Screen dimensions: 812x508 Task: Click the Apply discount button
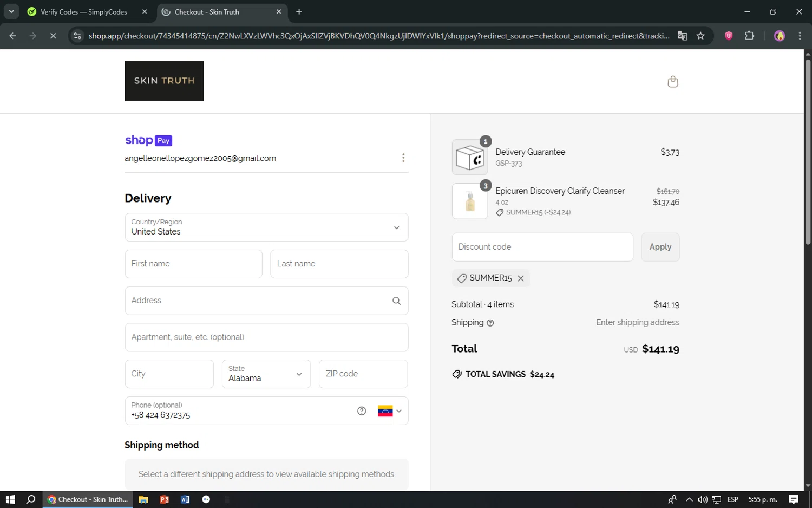(660, 247)
